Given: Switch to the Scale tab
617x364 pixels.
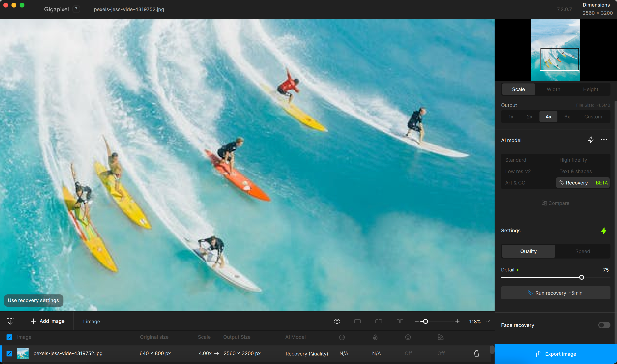Looking at the screenshot, I should [518, 89].
